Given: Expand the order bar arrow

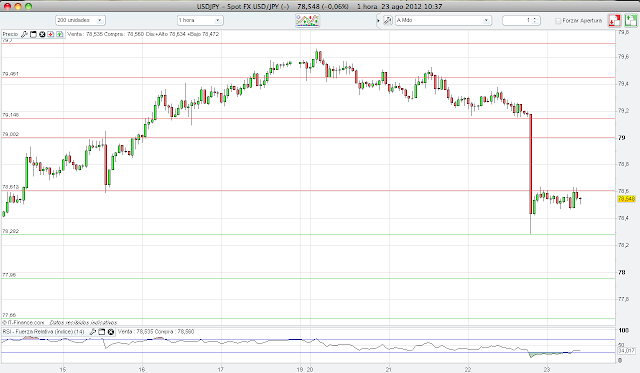Looking at the screenshot, I should [x=378, y=20].
